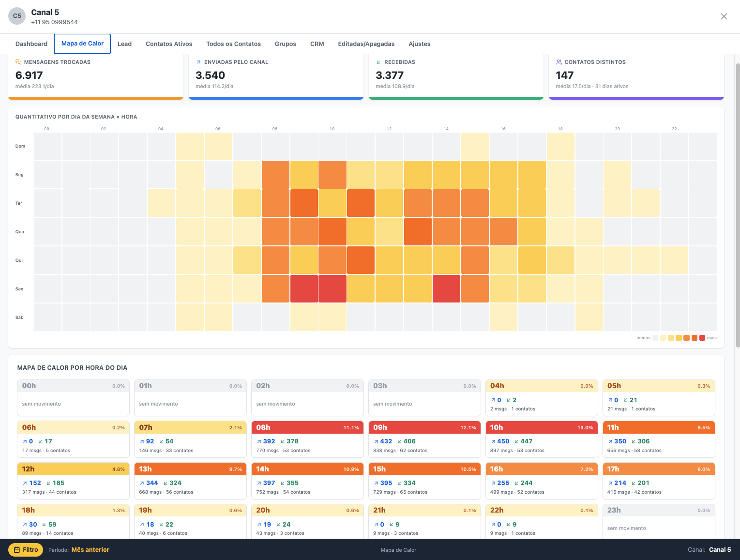Click the Recebidas arrow icon

378,62
